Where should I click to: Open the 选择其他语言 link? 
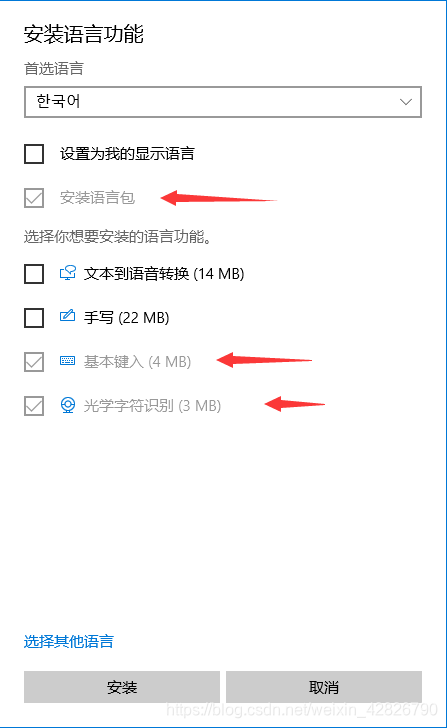click(x=69, y=641)
